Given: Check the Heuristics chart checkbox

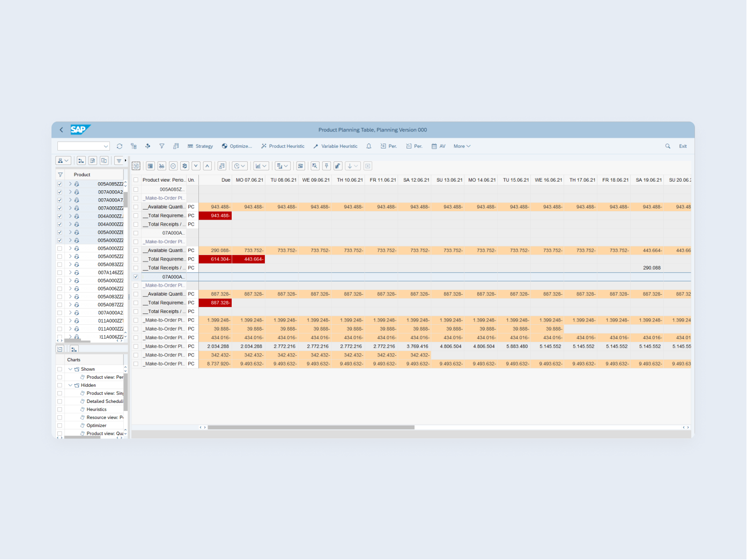Looking at the screenshot, I should click(x=60, y=409).
